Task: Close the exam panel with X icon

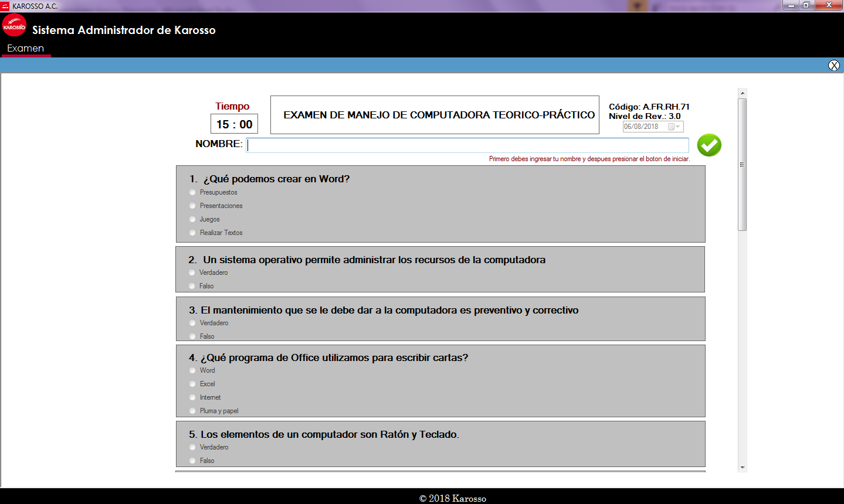Action: [833, 65]
